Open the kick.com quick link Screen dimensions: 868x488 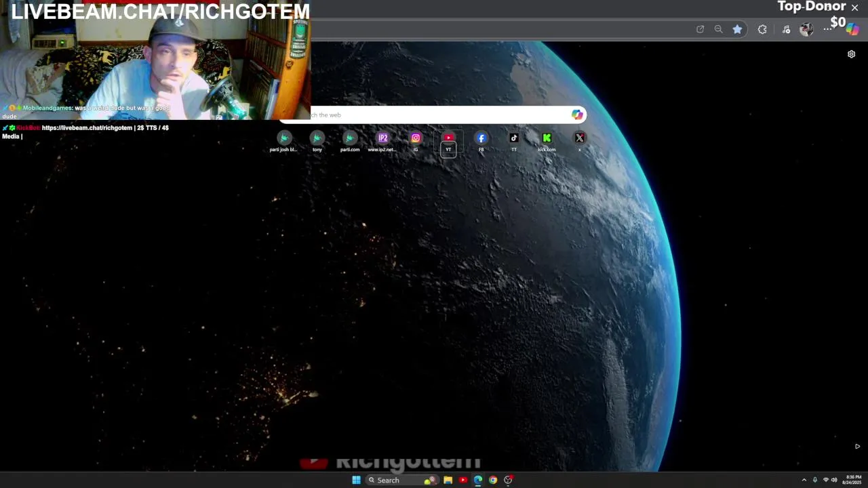point(547,142)
